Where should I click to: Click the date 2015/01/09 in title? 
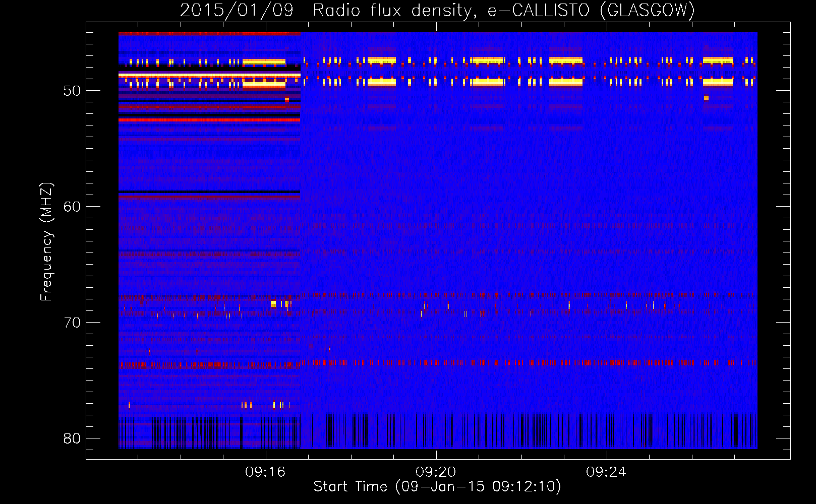237,11
